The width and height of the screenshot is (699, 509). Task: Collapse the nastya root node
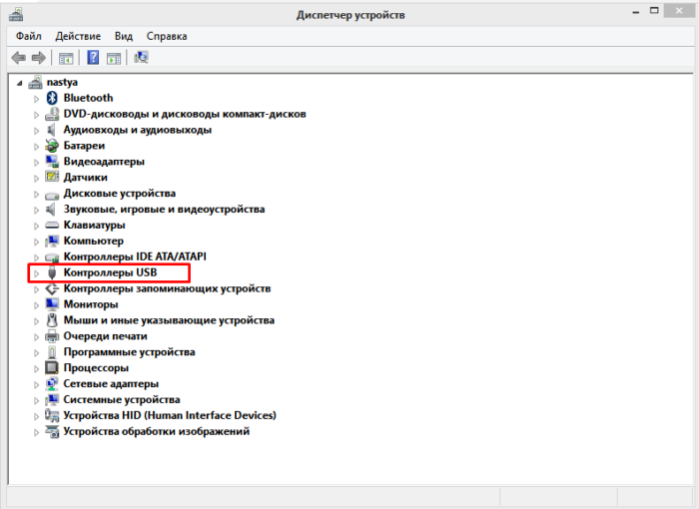coord(20,83)
